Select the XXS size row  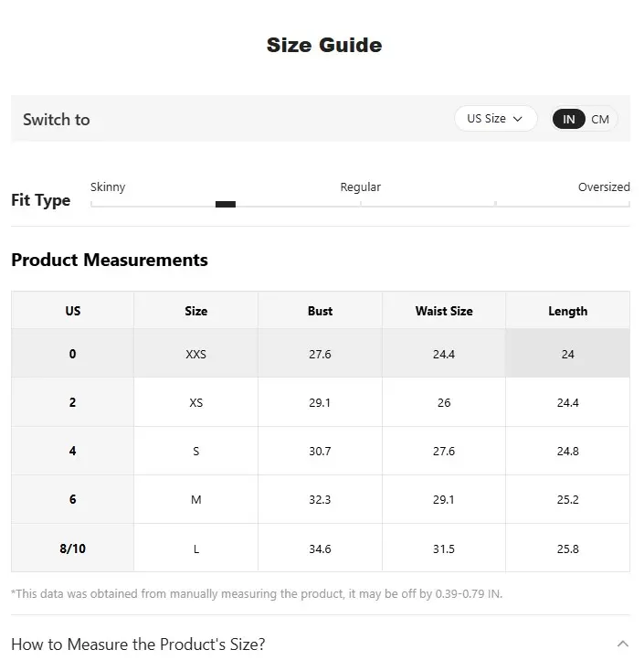point(195,354)
